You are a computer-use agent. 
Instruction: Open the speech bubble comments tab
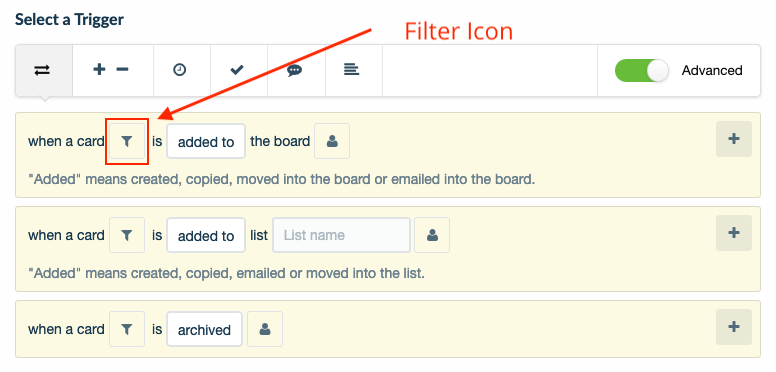pos(296,70)
